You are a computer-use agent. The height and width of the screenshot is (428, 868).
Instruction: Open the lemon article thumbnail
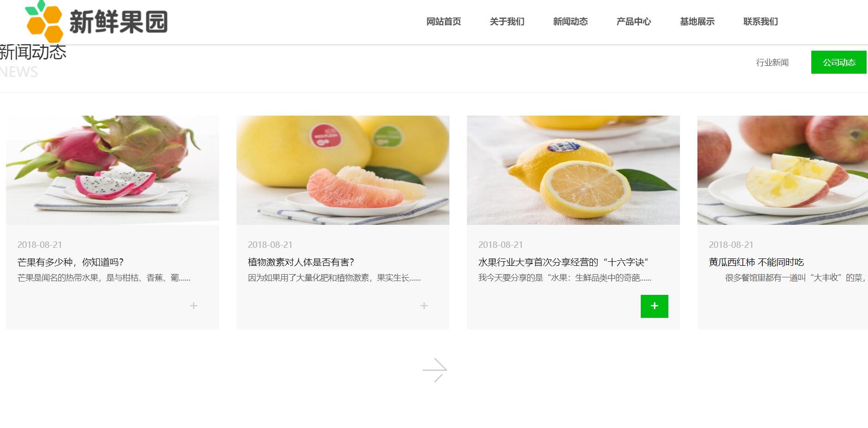click(573, 170)
